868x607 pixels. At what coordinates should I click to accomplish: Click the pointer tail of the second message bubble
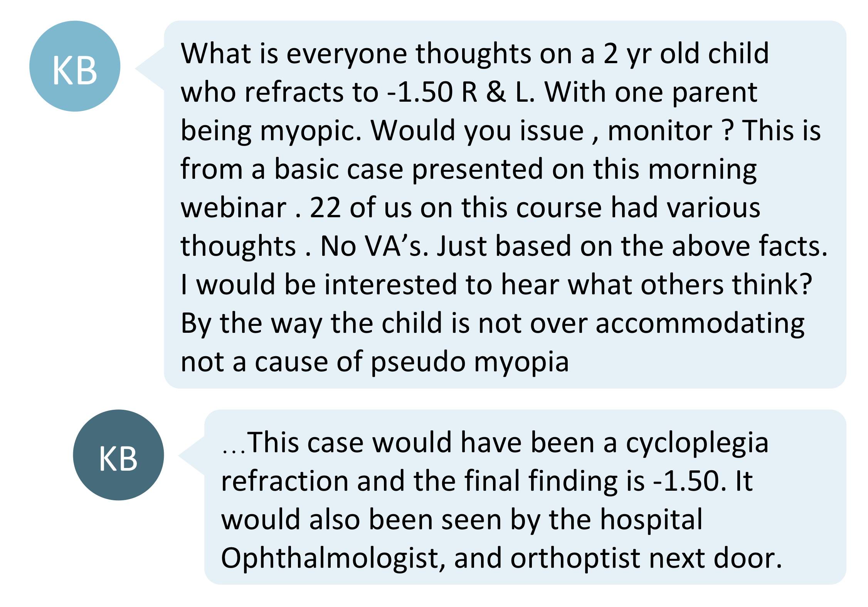point(192,456)
